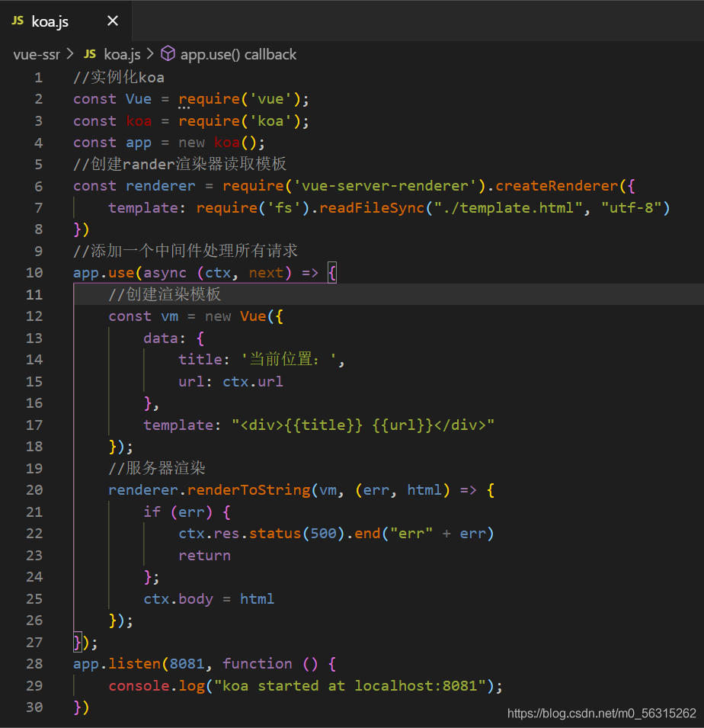Expand breadcrumb chevron after vue-ssr
The image size is (704, 728).
point(70,54)
